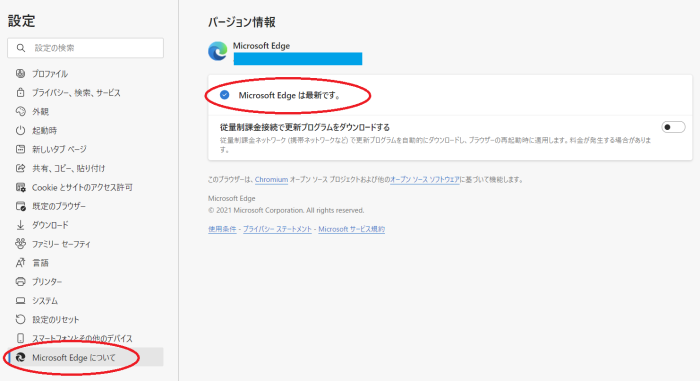Screen dimensions: 700x381
Task: Toggle metered connection update download switch
Action: [x=673, y=127]
